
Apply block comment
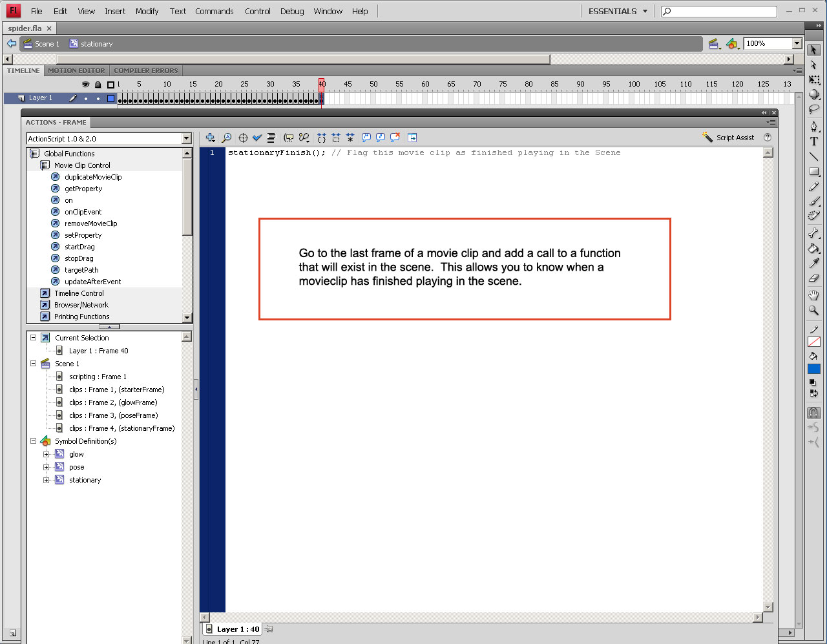[366, 138]
